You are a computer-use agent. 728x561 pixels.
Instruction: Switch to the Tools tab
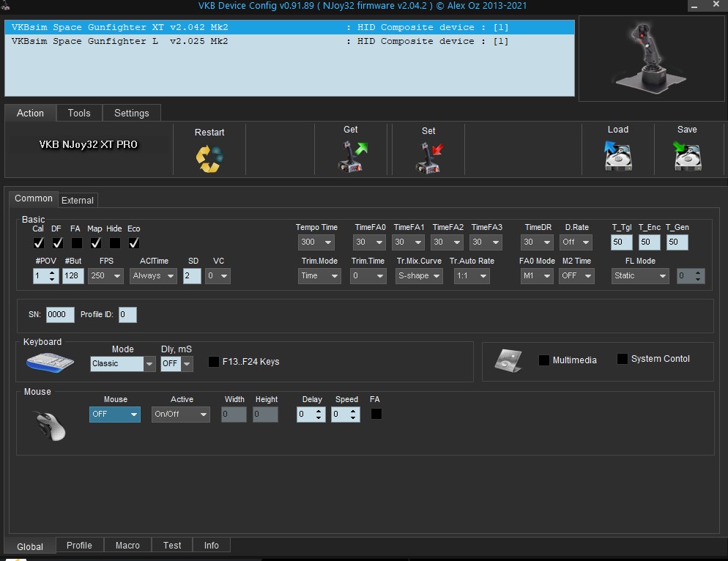(79, 113)
